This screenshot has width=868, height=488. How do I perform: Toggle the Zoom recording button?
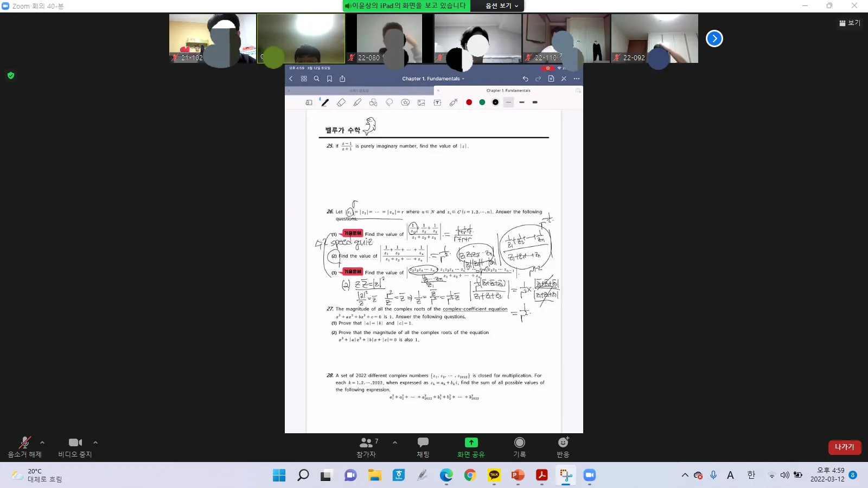[520, 447]
